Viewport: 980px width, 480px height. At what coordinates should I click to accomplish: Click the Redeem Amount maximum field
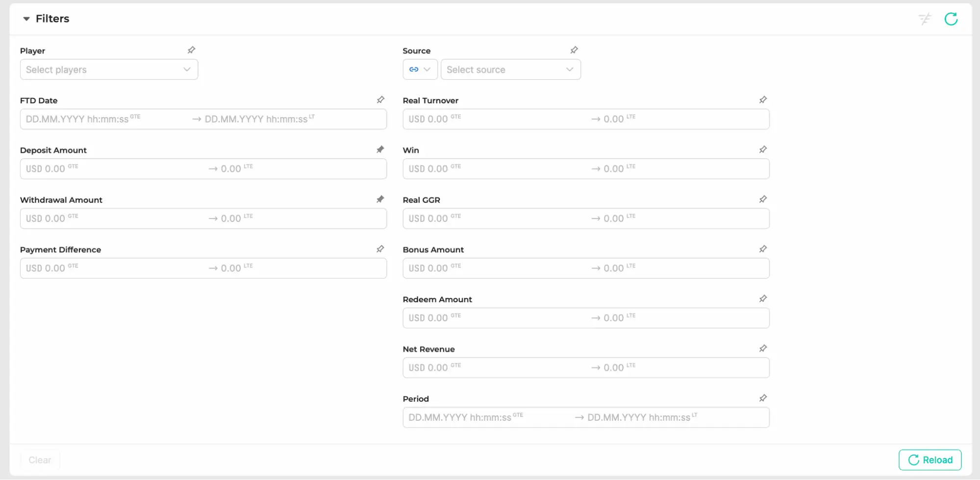pos(685,318)
